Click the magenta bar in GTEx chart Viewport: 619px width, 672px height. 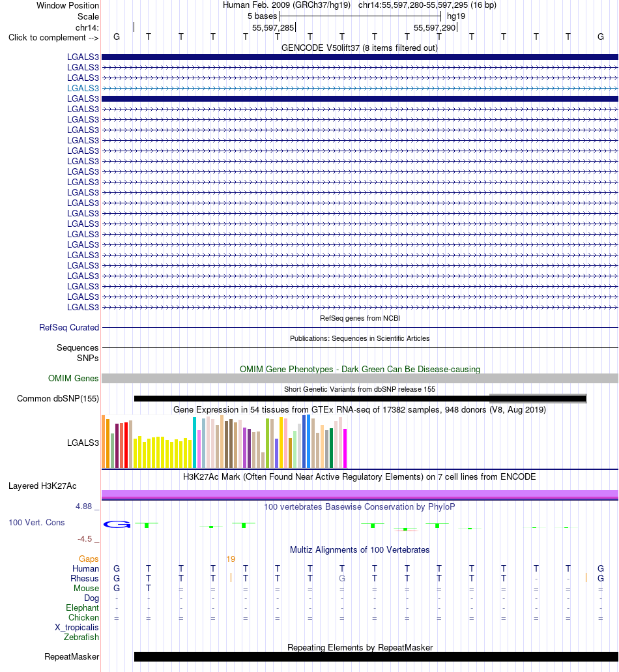tap(345, 448)
